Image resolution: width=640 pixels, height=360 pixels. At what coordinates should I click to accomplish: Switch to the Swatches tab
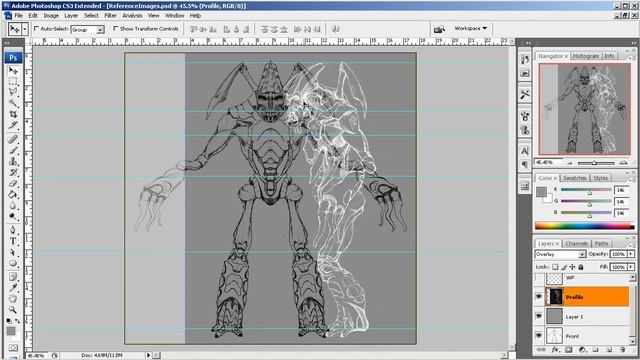[574, 178]
